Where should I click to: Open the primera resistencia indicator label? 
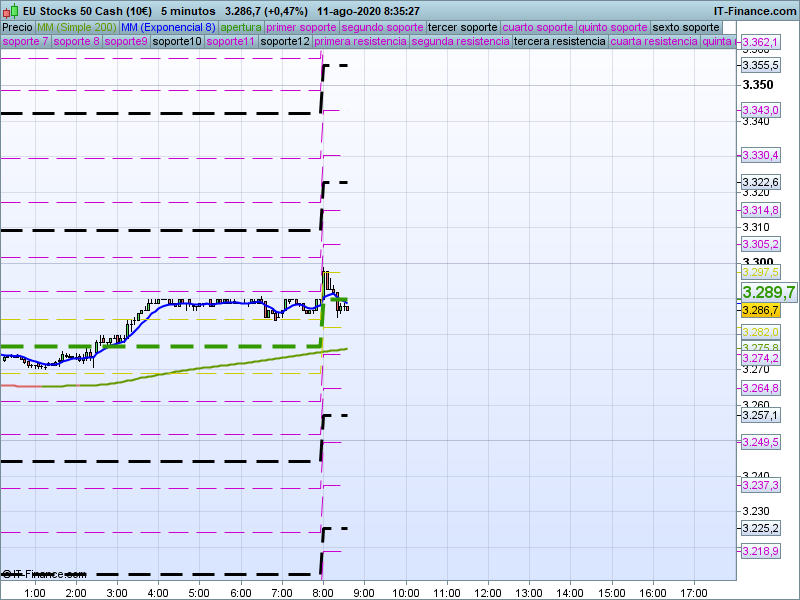tap(360, 42)
